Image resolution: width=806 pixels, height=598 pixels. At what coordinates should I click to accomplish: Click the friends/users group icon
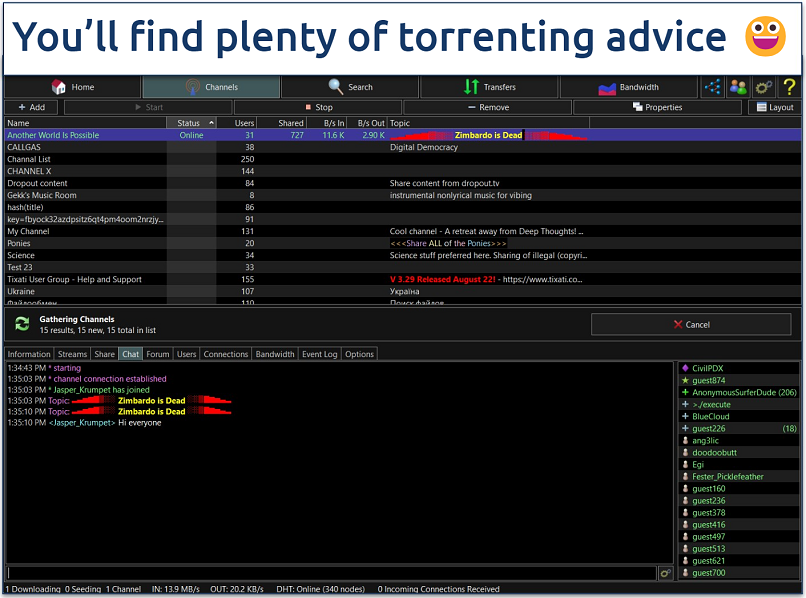[738, 87]
